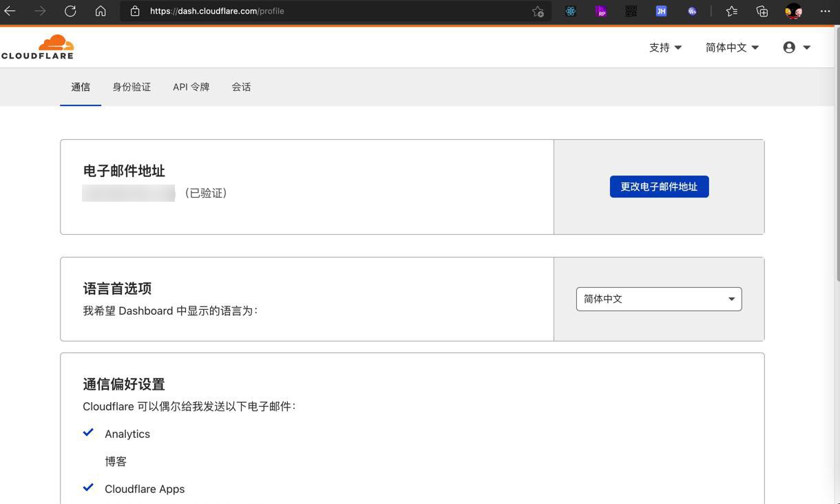This screenshot has width=840, height=504.
Task: Open the Dashboard language select box
Action: [x=659, y=299]
